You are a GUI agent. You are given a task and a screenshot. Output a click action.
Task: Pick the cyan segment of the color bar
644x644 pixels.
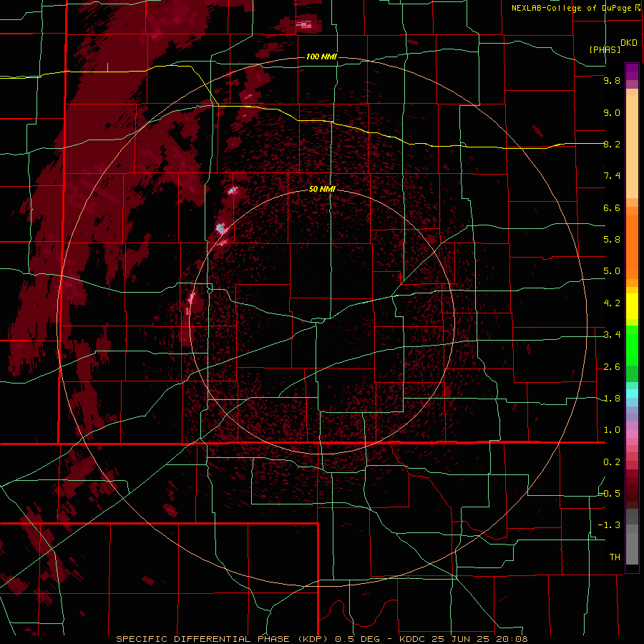pos(632,393)
